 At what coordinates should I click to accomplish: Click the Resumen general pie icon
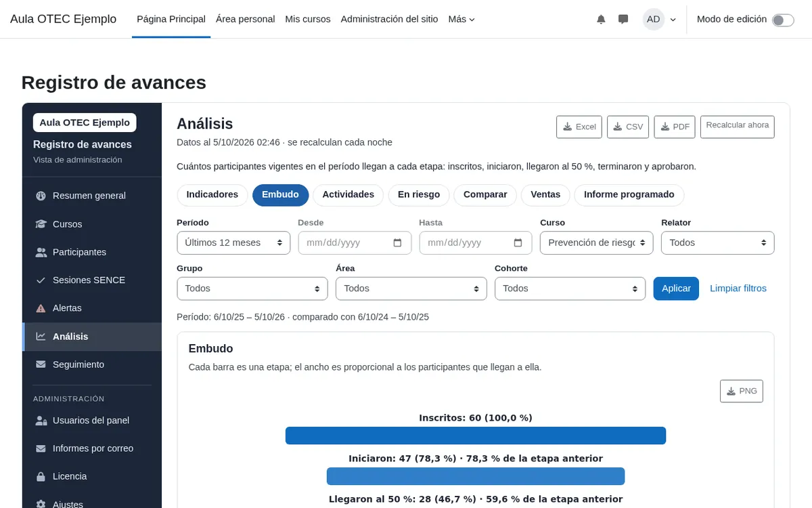41,196
